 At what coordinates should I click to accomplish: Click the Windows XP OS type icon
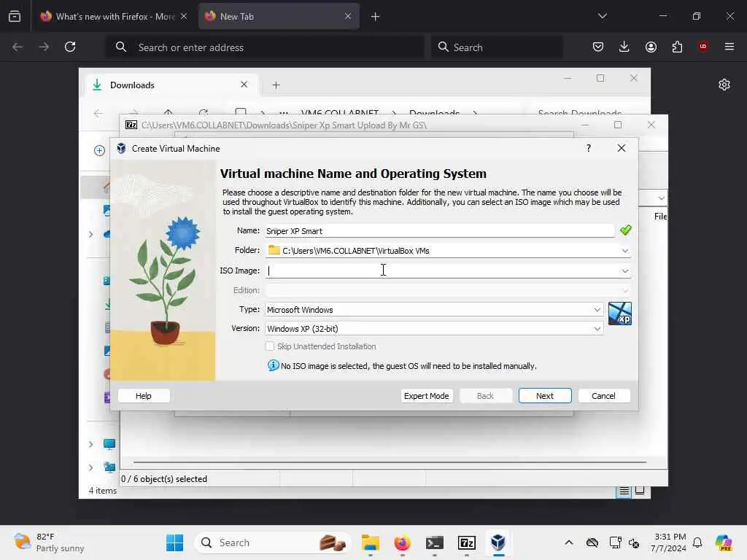[620, 314]
